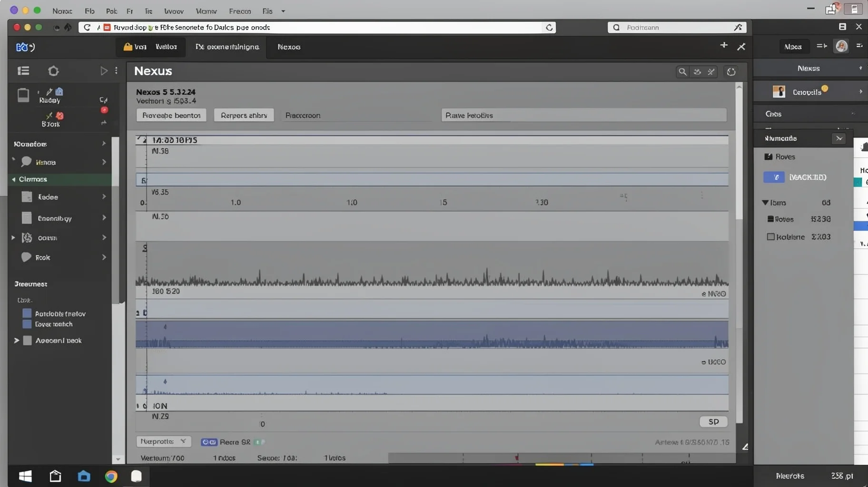Click the square icon beside Enennlbgy
The height and width of the screenshot is (487, 868).
(x=27, y=218)
